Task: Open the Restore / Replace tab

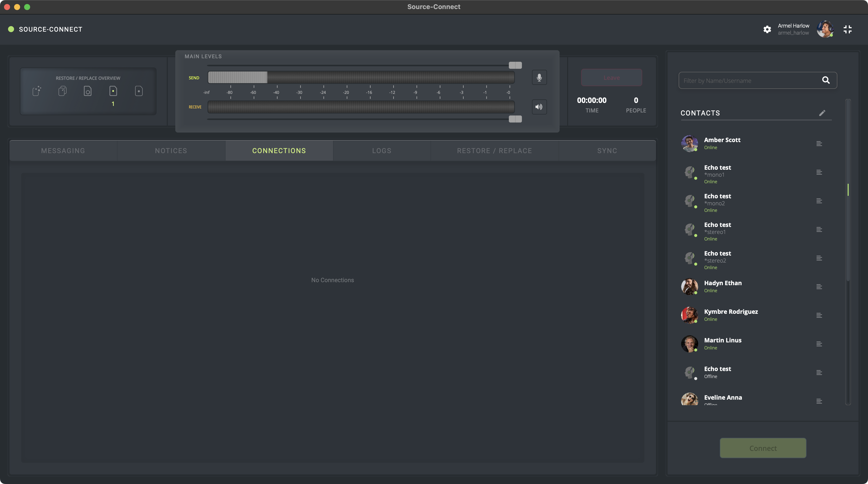Action: (x=494, y=151)
